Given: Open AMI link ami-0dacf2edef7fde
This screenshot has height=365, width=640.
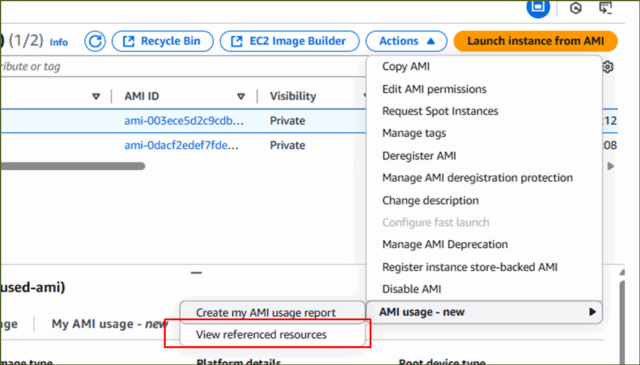Looking at the screenshot, I should pos(181,145).
